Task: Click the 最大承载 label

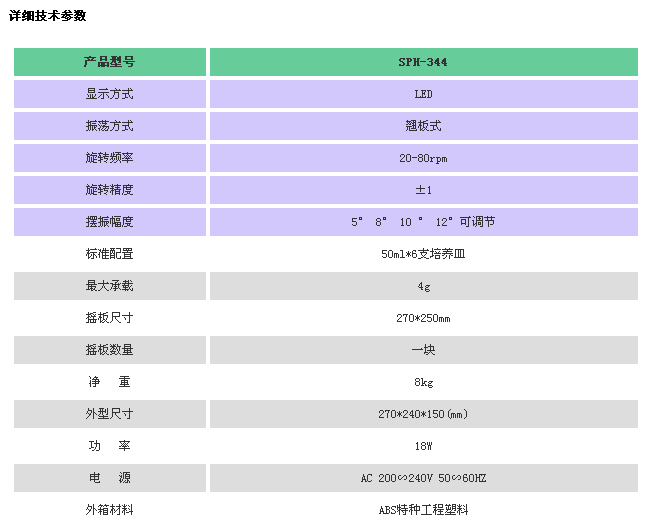Action: pos(109,286)
